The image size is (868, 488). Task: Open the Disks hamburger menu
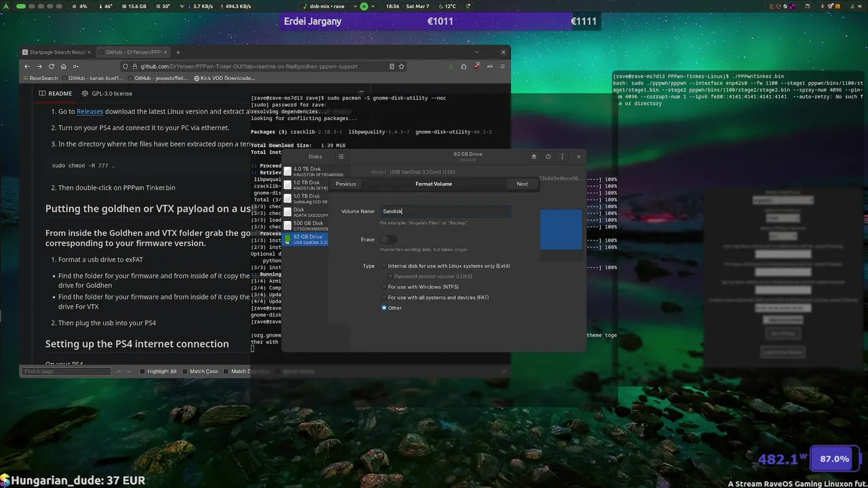click(341, 157)
